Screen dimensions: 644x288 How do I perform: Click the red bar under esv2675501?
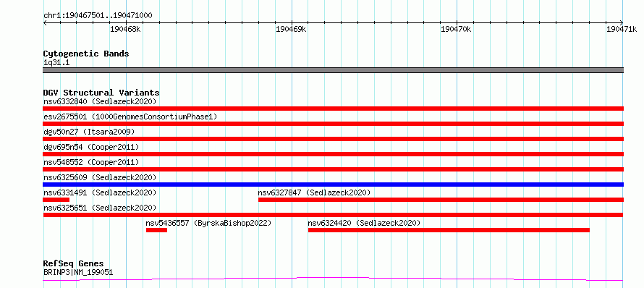tap(333, 124)
